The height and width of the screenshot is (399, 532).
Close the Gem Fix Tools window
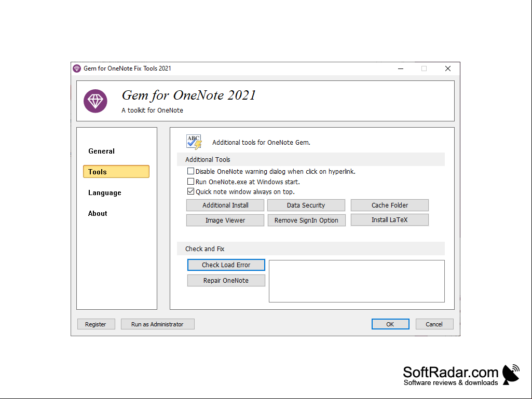pos(448,68)
